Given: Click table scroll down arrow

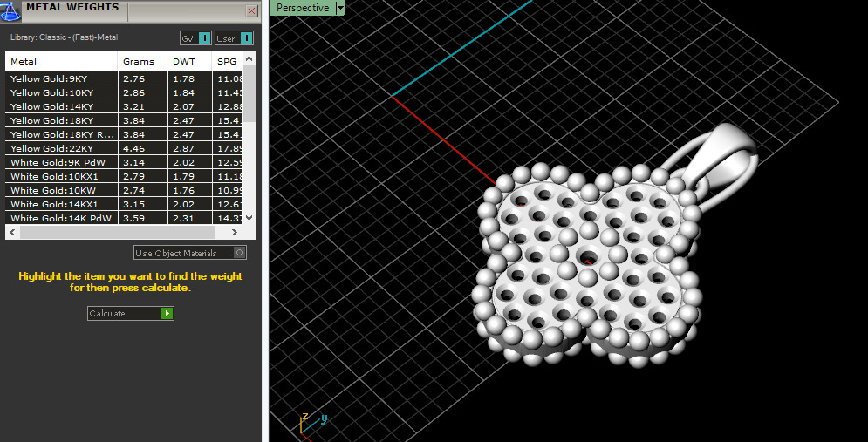Looking at the screenshot, I should [249, 218].
